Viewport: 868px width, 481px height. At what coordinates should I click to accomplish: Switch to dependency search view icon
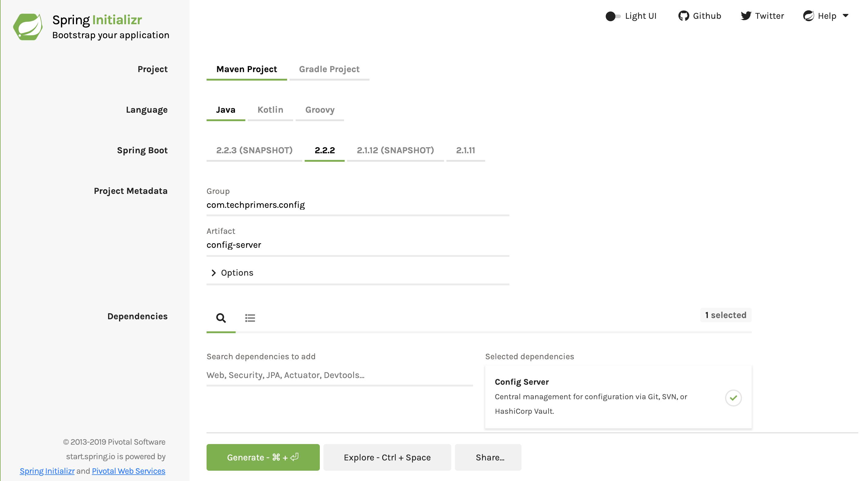click(221, 318)
